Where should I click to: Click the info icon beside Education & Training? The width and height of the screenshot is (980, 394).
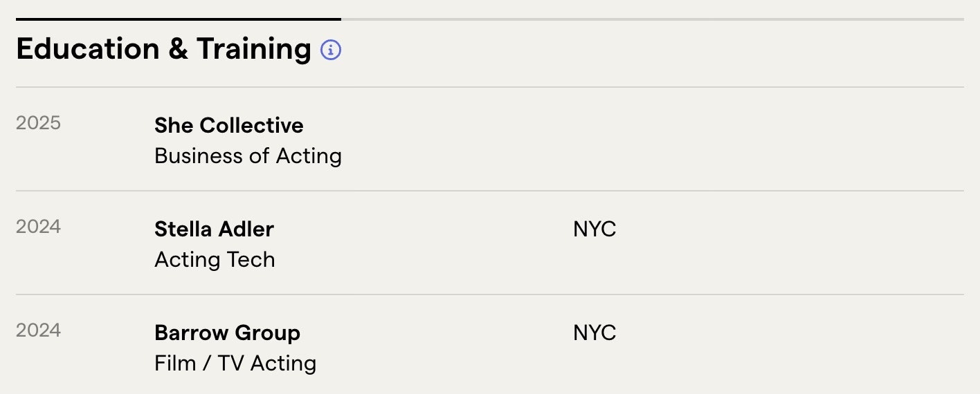331,50
